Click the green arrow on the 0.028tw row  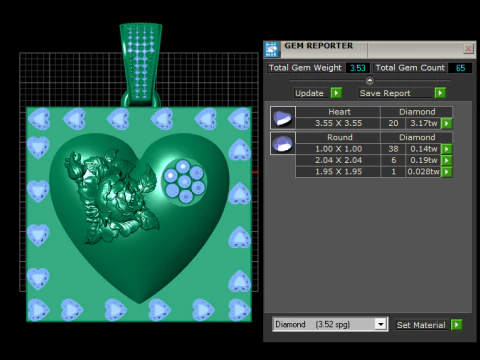pos(447,172)
